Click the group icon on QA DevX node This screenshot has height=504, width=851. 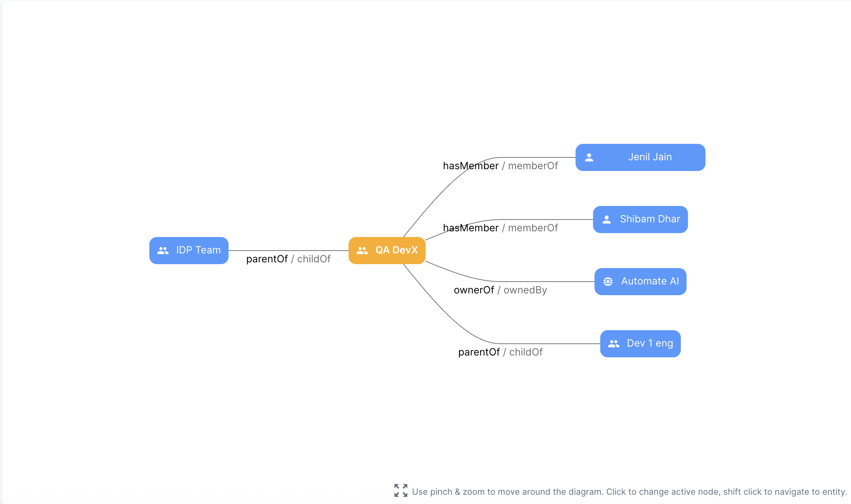pos(362,251)
